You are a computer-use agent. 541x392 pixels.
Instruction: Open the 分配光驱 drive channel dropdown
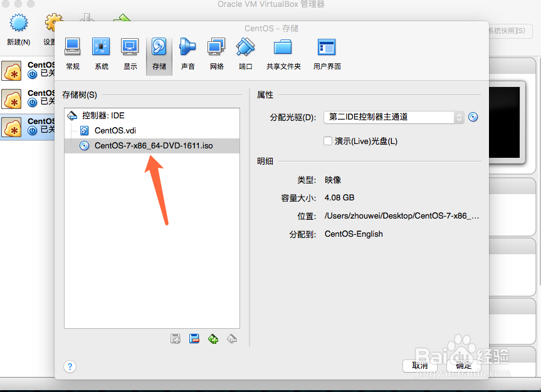[394, 117]
